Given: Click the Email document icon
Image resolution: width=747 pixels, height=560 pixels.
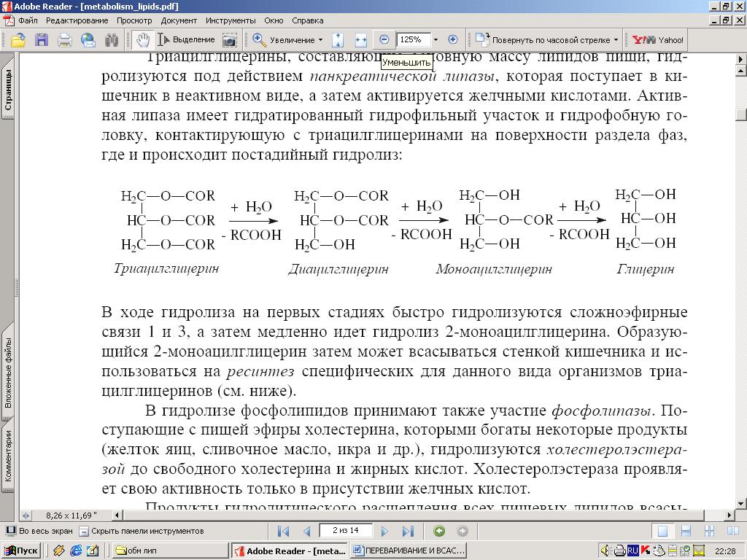Looking at the screenshot, I should [88, 40].
